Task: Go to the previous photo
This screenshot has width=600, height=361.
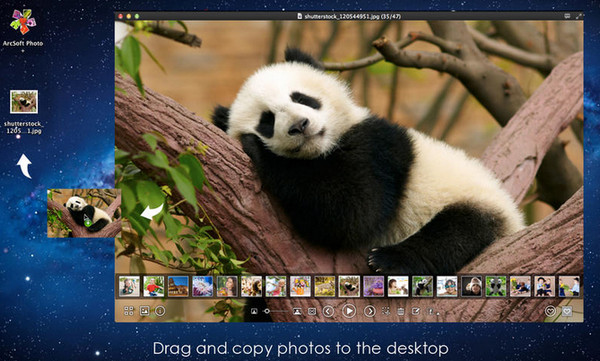Action: (328, 311)
